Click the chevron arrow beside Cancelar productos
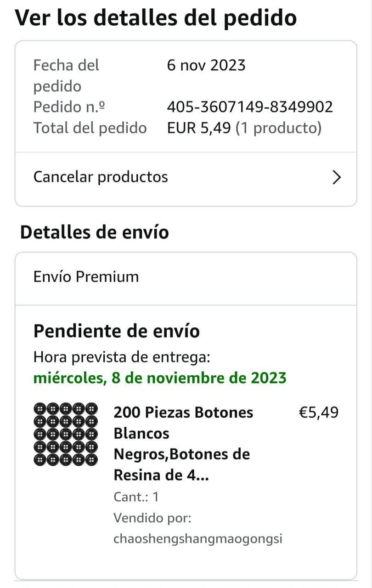This screenshot has height=588, width=372. click(x=337, y=177)
